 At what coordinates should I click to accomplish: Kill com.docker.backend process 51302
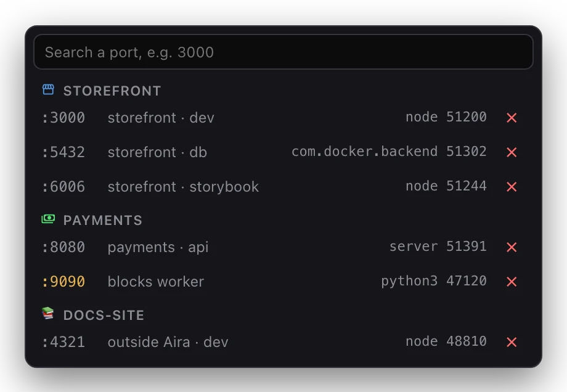pos(512,152)
